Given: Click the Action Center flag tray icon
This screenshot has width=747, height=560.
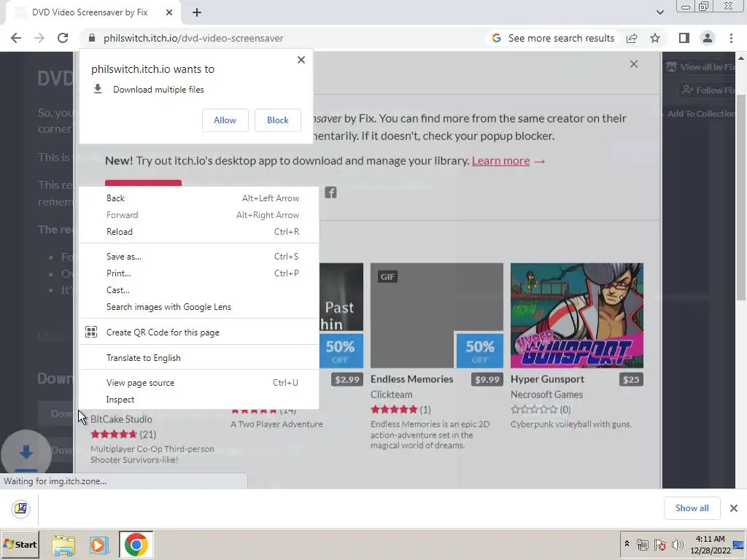Looking at the screenshot, I should click(x=659, y=545).
